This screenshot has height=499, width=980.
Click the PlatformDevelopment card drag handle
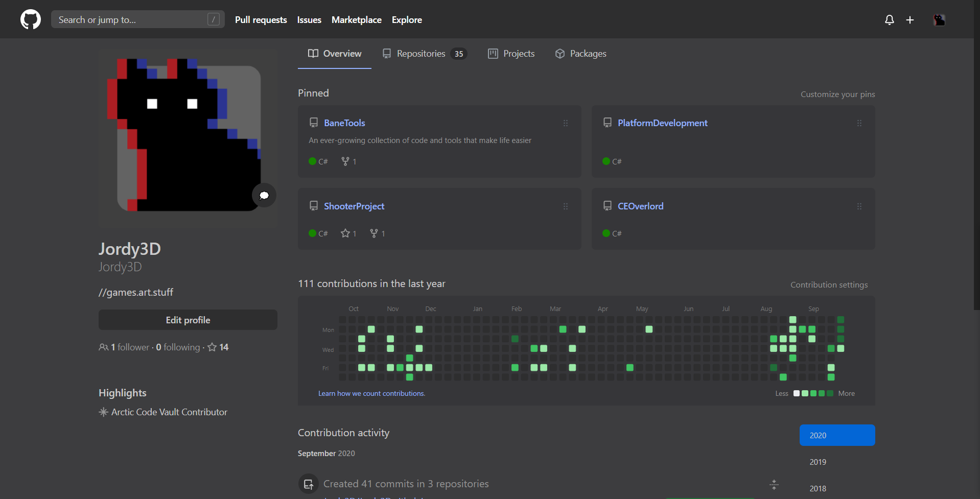click(859, 123)
